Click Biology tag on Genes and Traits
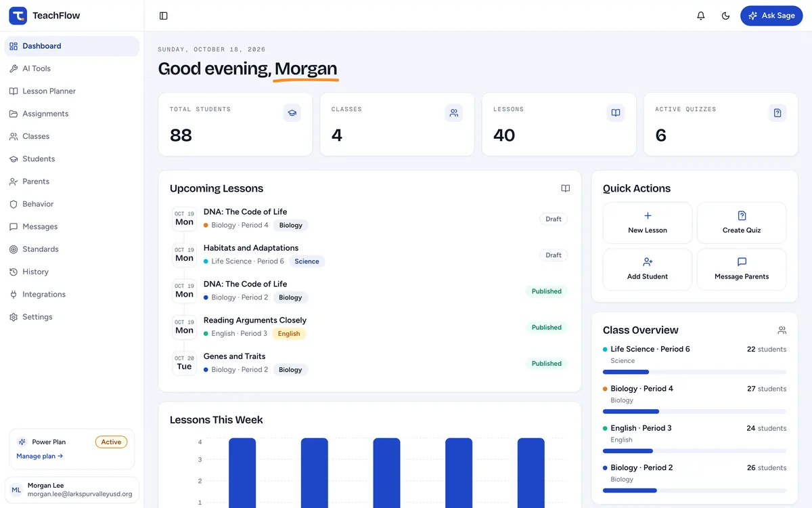 click(x=290, y=370)
